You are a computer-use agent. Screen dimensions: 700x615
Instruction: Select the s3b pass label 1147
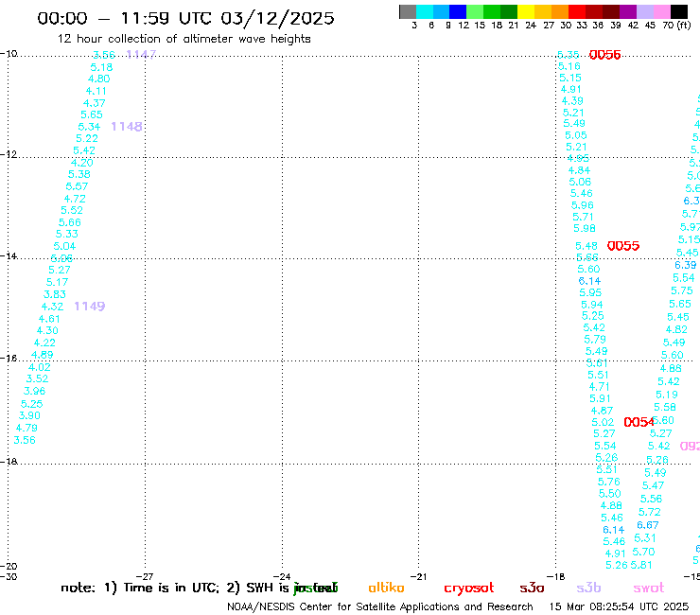tap(141, 55)
